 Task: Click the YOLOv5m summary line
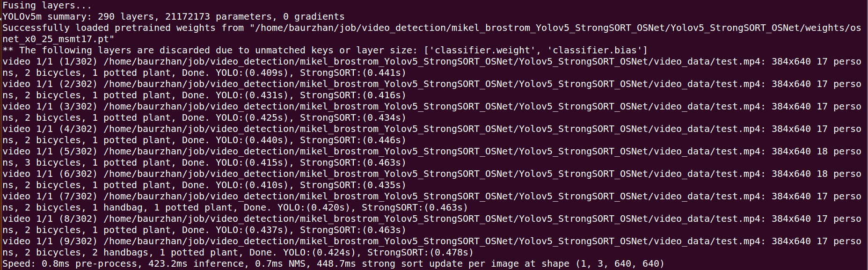[x=174, y=16]
